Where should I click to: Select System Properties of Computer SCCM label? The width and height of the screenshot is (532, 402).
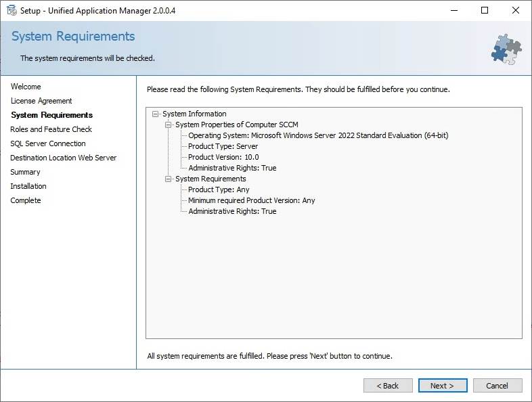tap(237, 125)
